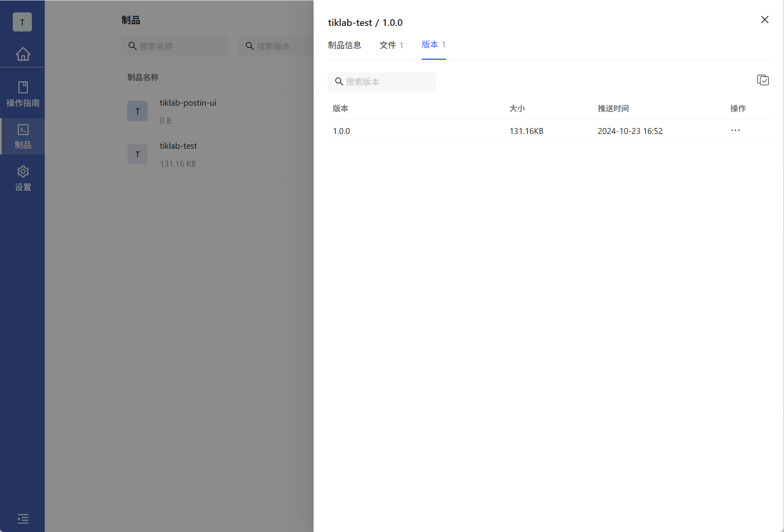Close the tiklab-test detail drawer
Screen dimensions: 784x532
coord(764,20)
